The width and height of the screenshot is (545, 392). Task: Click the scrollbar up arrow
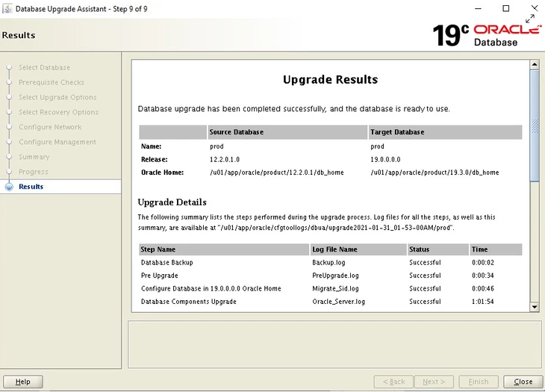coord(535,64)
